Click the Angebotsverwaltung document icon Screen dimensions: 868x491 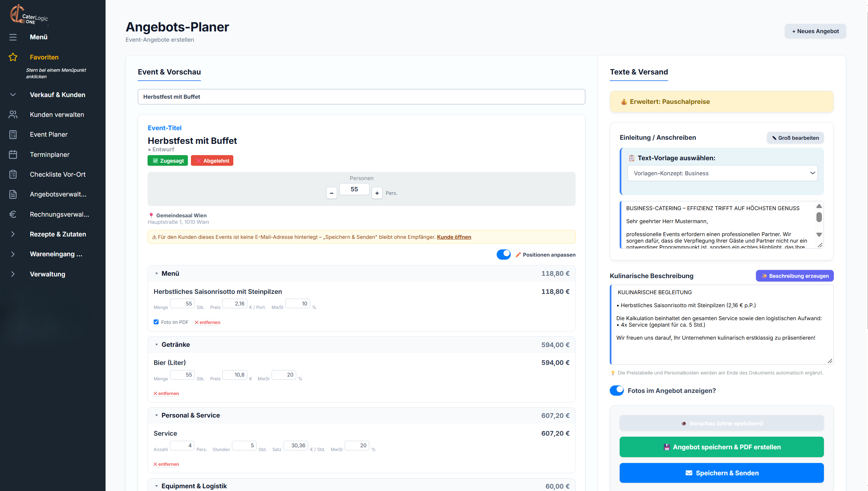pos(13,194)
